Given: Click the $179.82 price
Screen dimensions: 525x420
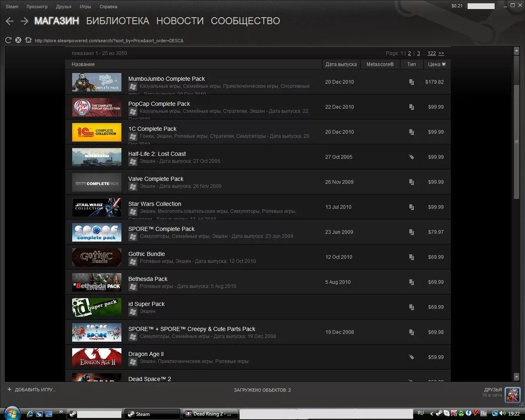Looking at the screenshot, I should click(x=434, y=82).
